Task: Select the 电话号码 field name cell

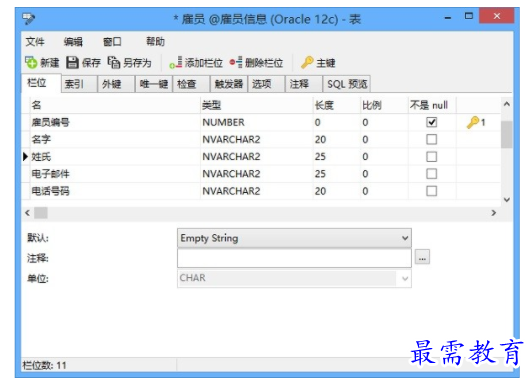Action: coord(115,191)
